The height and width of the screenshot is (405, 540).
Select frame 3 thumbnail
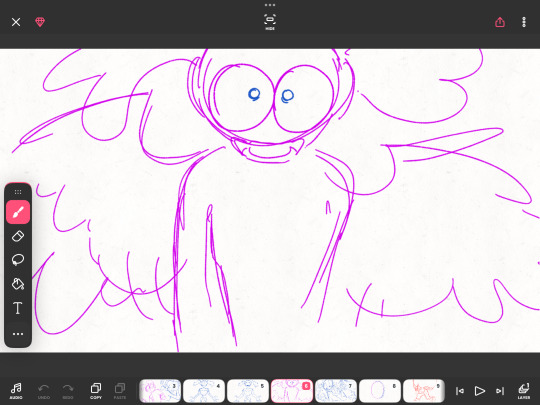pos(160,391)
